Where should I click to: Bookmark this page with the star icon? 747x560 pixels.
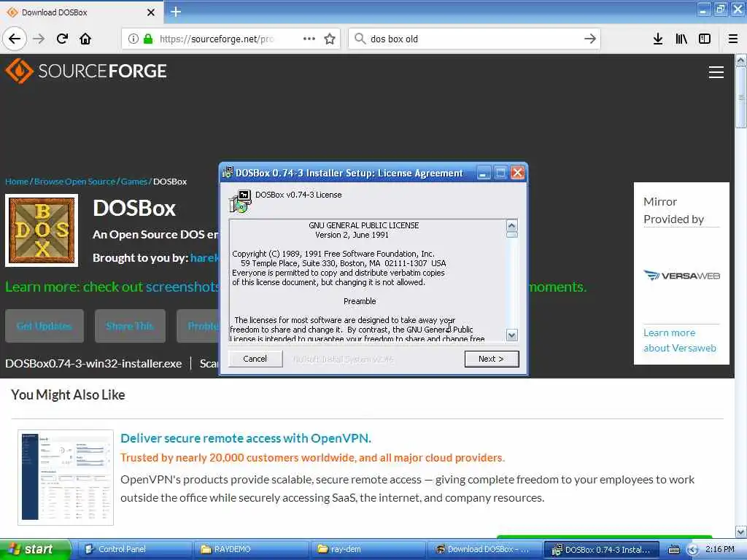tap(330, 39)
